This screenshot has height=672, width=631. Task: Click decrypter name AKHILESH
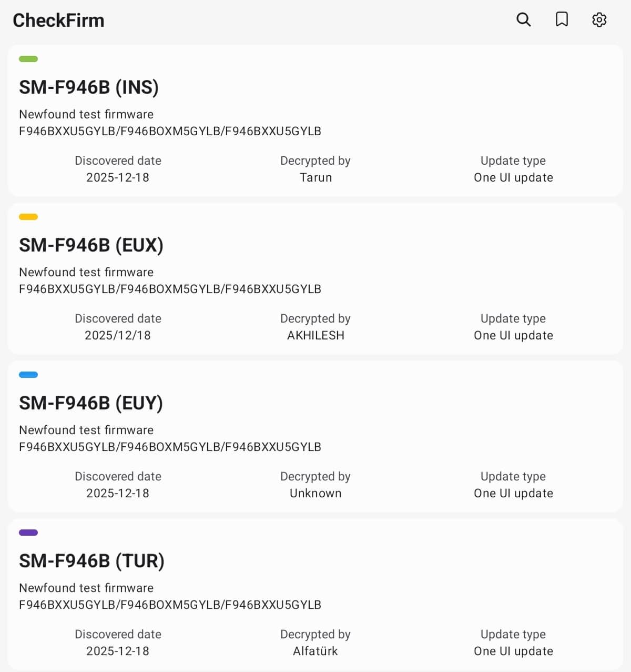tap(315, 335)
